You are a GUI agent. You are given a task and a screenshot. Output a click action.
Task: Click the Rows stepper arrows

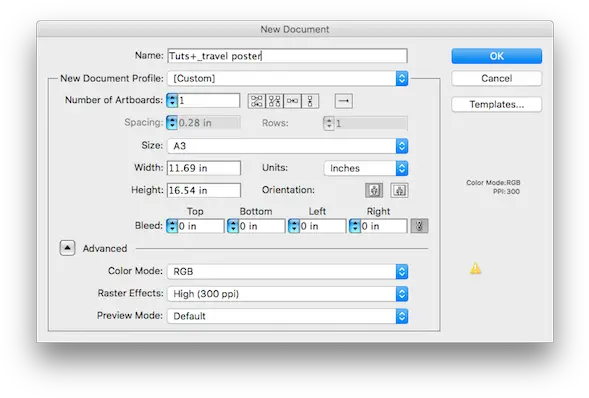329,123
